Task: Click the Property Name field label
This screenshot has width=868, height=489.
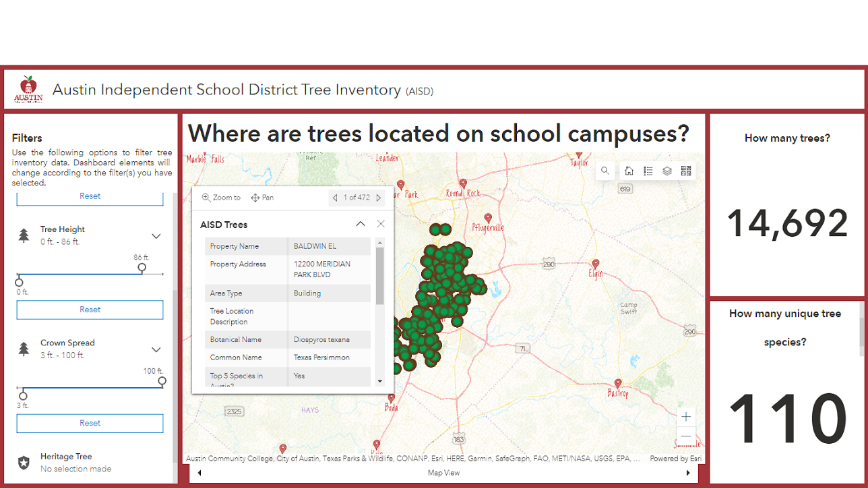Action: [x=235, y=246]
